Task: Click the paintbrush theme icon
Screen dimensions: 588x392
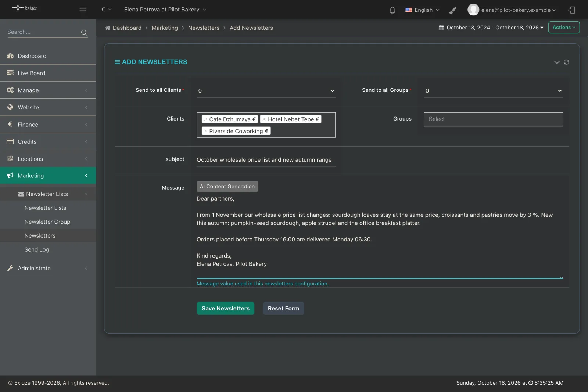Action: [x=453, y=10]
